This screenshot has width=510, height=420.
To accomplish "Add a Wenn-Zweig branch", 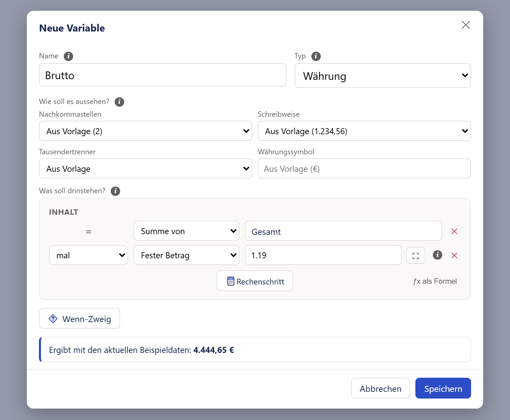I will [x=80, y=318].
